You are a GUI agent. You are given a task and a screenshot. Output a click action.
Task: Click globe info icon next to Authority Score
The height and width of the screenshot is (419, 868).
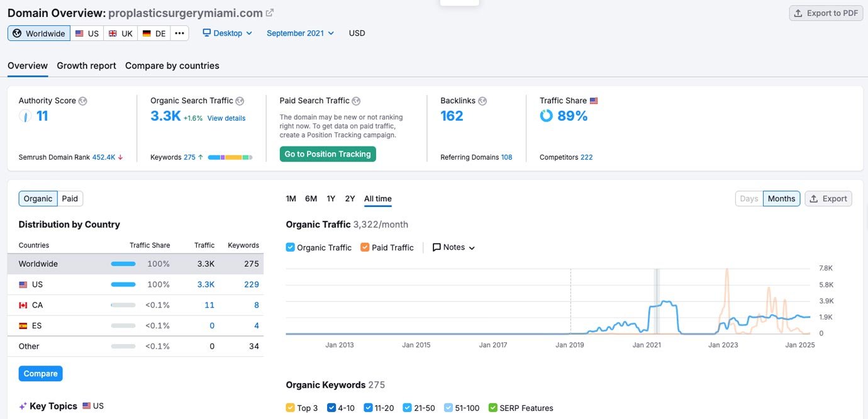tap(83, 101)
